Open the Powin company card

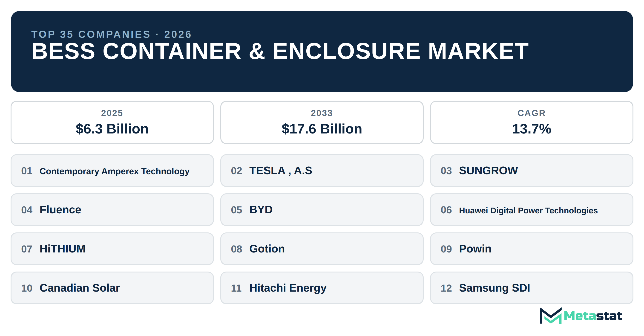click(532, 249)
